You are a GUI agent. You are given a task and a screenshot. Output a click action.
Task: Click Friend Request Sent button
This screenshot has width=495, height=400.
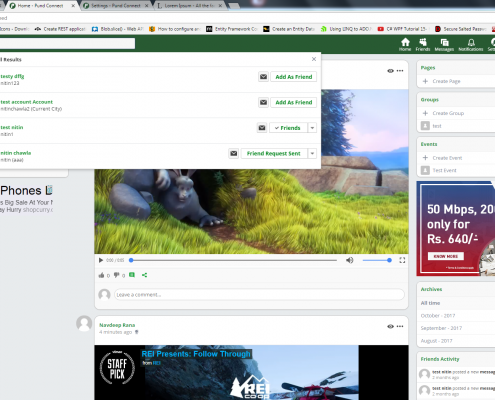[x=274, y=153]
